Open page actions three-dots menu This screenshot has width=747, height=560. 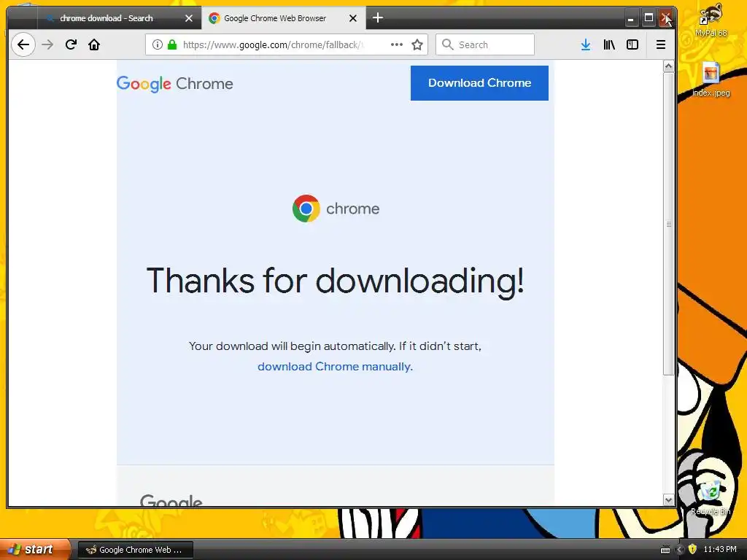point(396,44)
